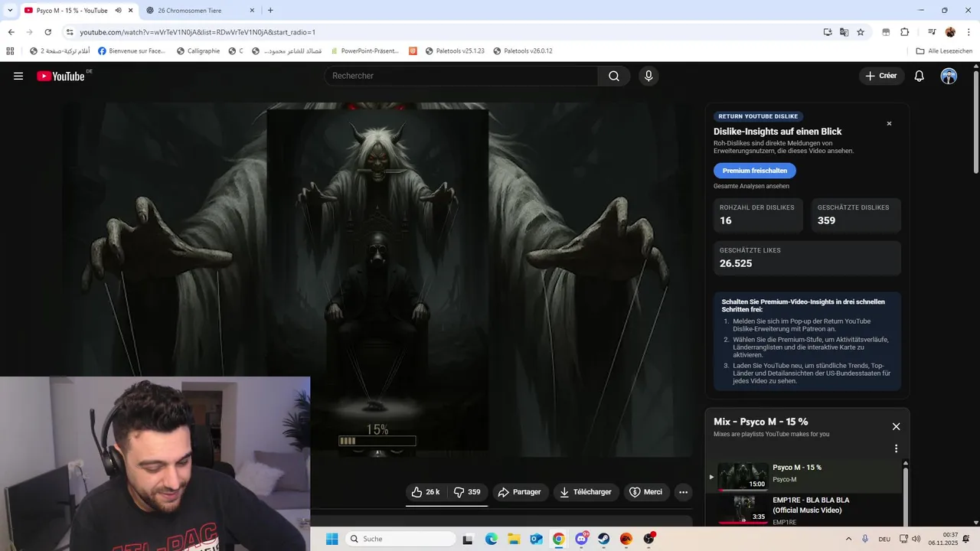The width and height of the screenshot is (980, 551).
Task: Open Gesamte Analysen ansehen link
Action: click(751, 186)
